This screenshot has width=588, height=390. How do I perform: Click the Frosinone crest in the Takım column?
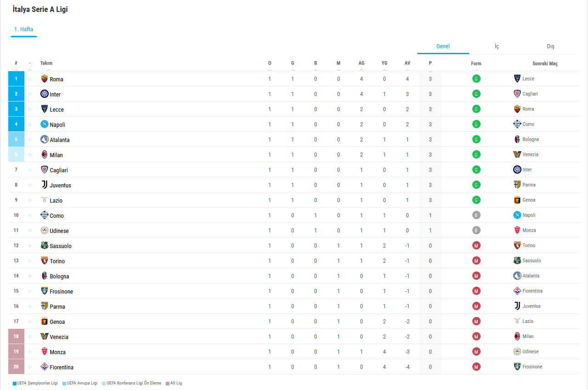click(45, 291)
